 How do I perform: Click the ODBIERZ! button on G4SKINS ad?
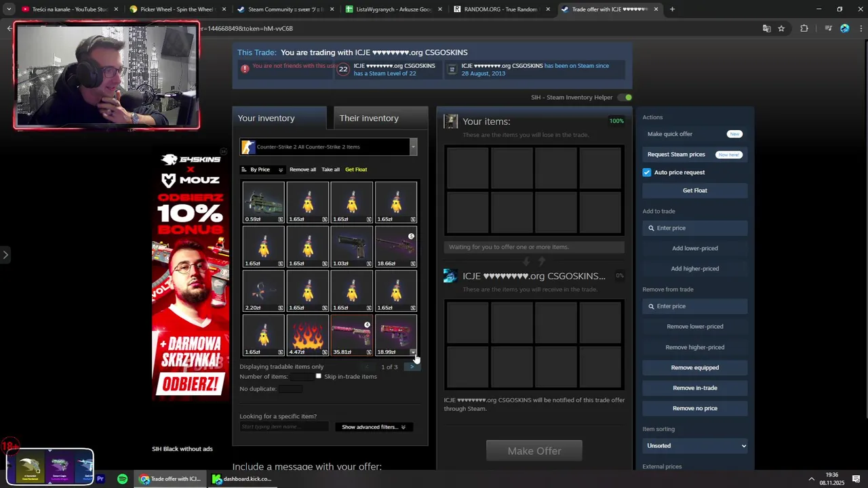191,384
